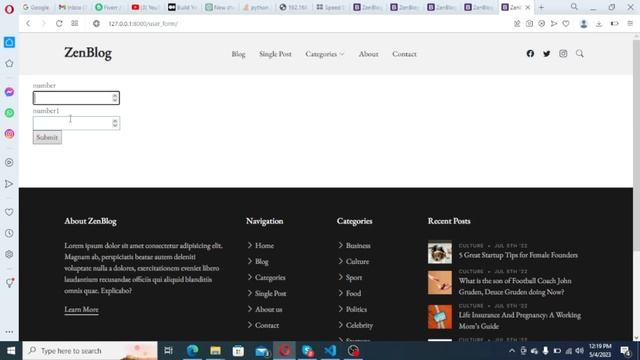This screenshot has height=360, width=640.
Task: Open Business in footer Categories
Action: (x=358, y=245)
